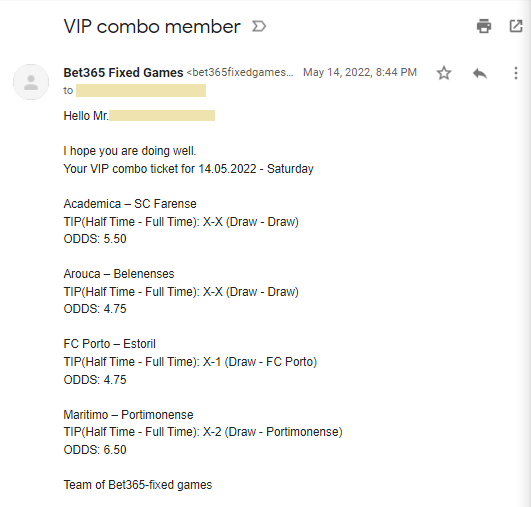This screenshot has height=507, width=531.
Task: Click the truncated bet365fixedgames email address
Action: [x=240, y=72]
